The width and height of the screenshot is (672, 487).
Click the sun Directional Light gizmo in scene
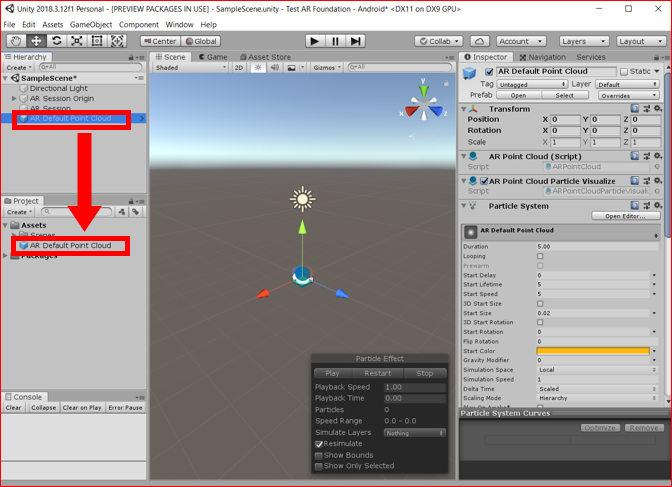tap(303, 199)
